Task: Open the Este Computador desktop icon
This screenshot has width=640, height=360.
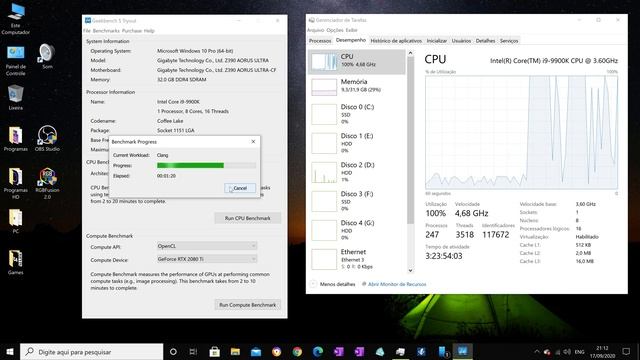Action: tap(16, 18)
